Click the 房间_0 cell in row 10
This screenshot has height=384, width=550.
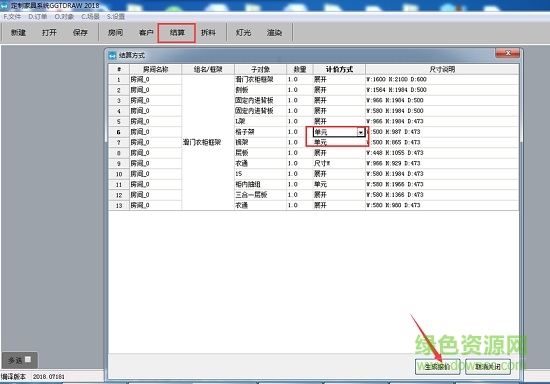coord(155,174)
